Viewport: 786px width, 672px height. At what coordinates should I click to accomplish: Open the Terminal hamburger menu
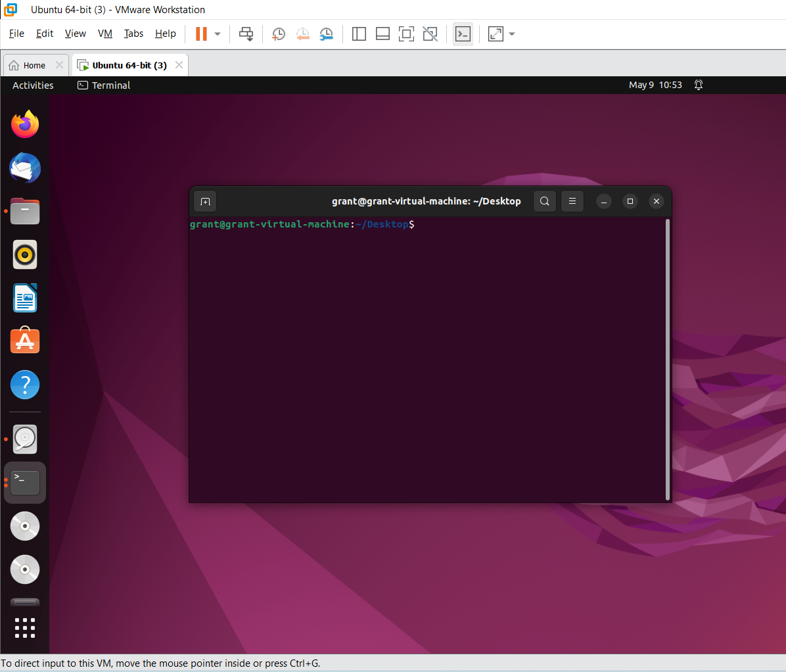(572, 201)
